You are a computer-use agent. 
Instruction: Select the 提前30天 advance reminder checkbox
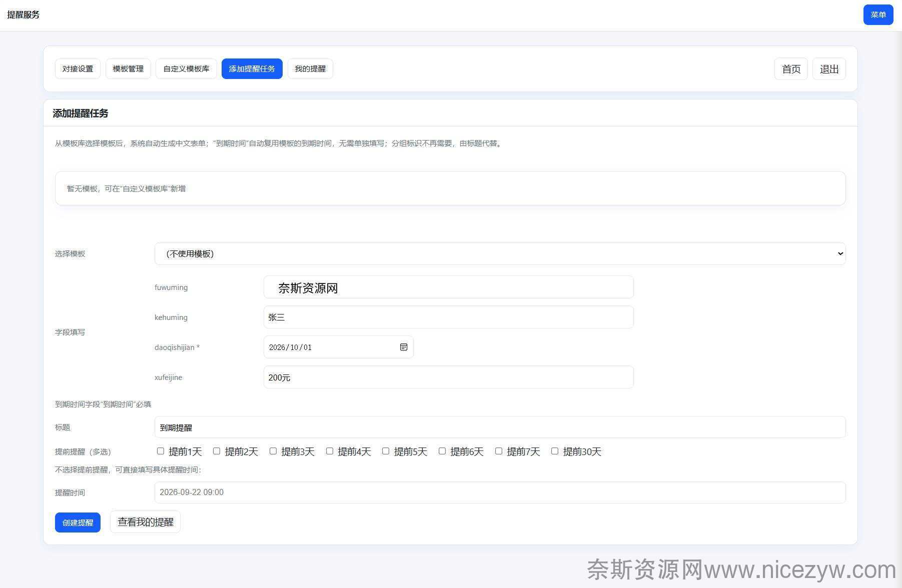(x=555, y=451)
